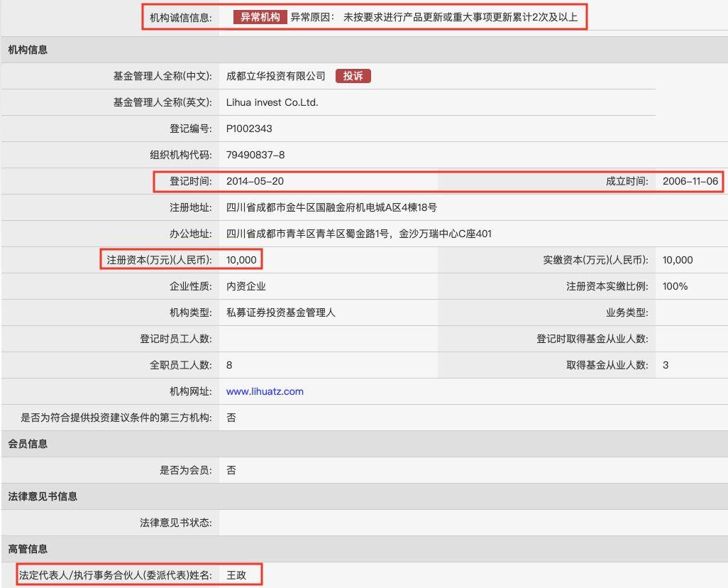Viewport: 728px width, 588px height.
Task: Click the 成立时间 label
Action: tap(627, 181)
